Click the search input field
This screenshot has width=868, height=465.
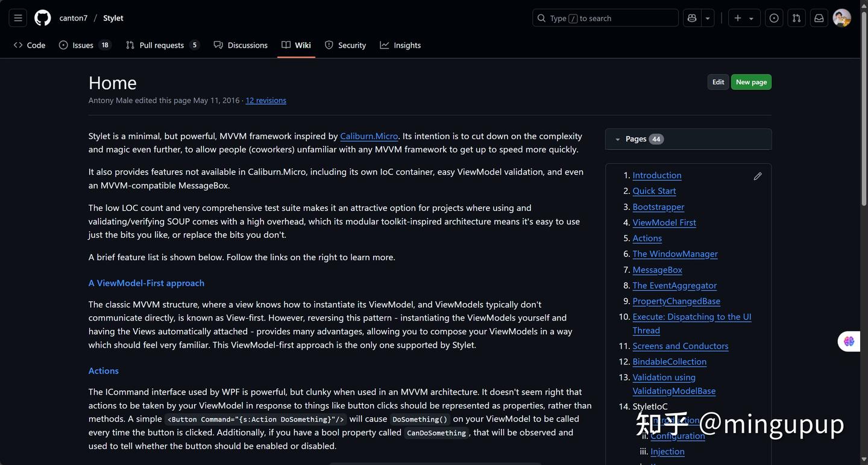click(605, 17)
